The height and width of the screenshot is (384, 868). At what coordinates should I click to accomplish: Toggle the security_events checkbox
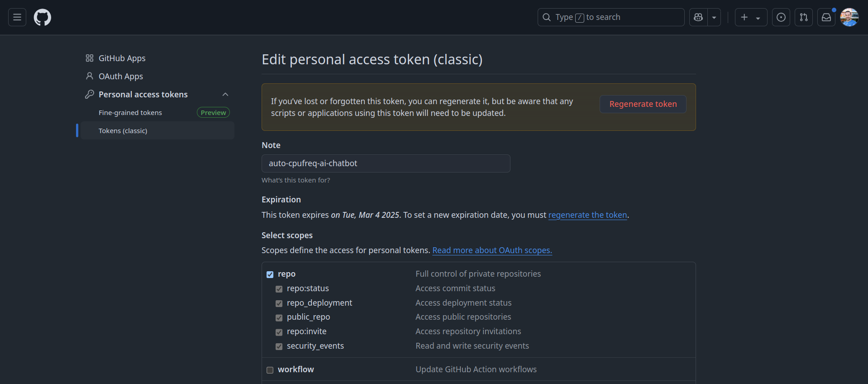point(279,346)
